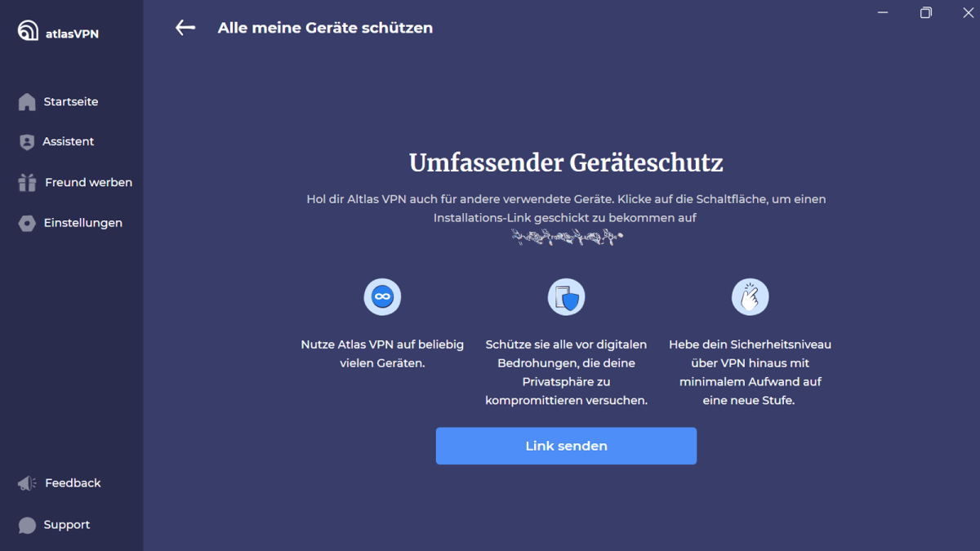Click the Einstellungen gear icon

click(27, 223)
